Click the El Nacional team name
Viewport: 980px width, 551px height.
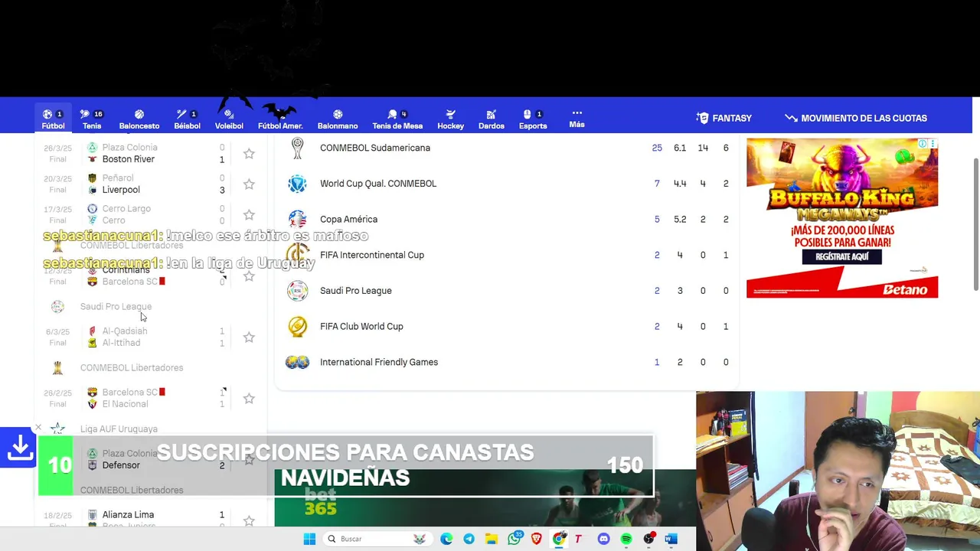(x=126, y=404)
